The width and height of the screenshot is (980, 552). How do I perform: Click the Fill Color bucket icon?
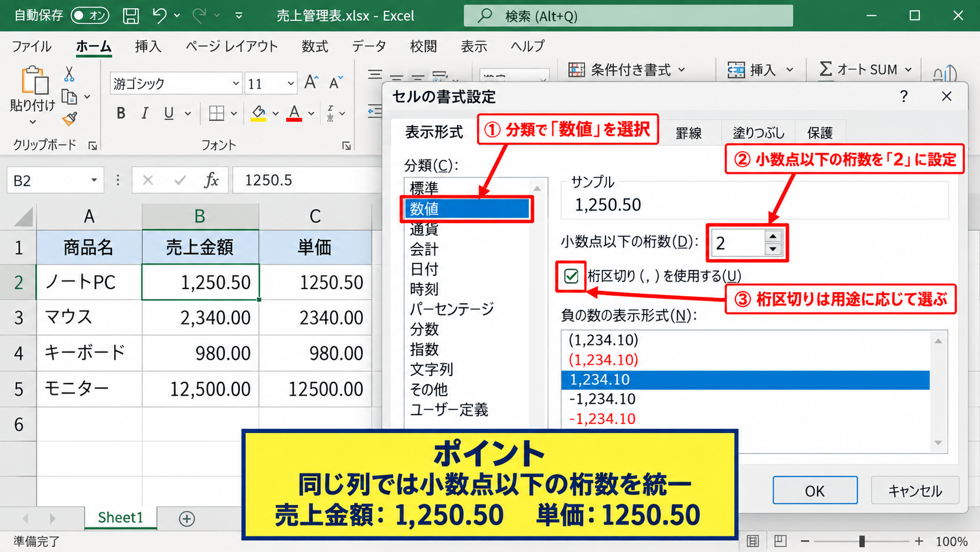point(258,113)
